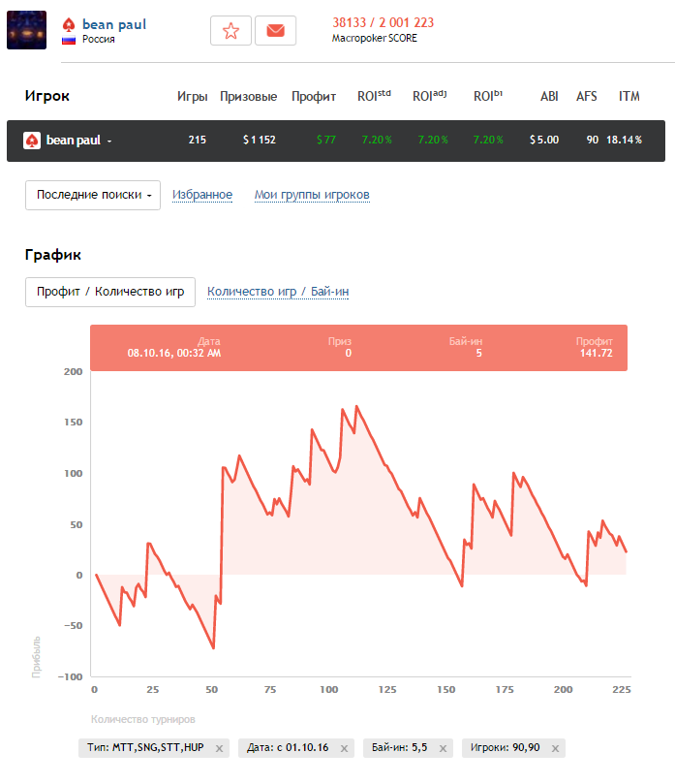This screenshot has width=675, height=784.
Task: Open the Избранное link
Action: (x=202, y=195)
